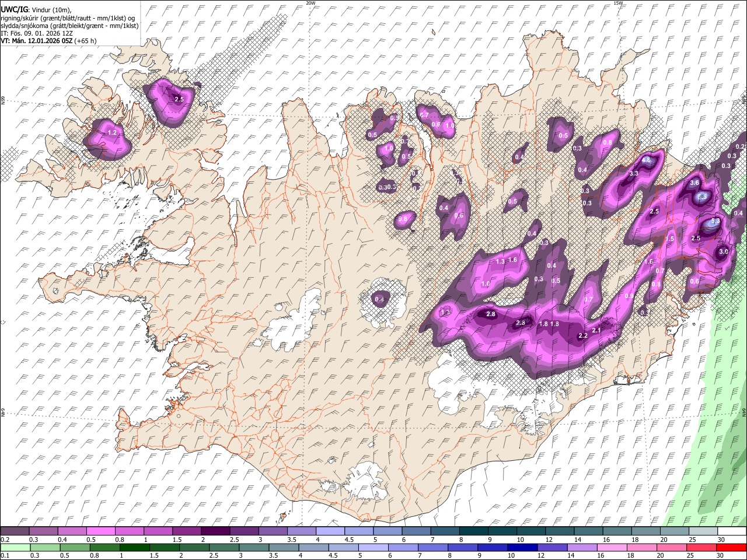Image resolution: width=747 pixels, height=560 pixels.
Task: Click the '(+65 h)' forecast offset
Action: 86,41
